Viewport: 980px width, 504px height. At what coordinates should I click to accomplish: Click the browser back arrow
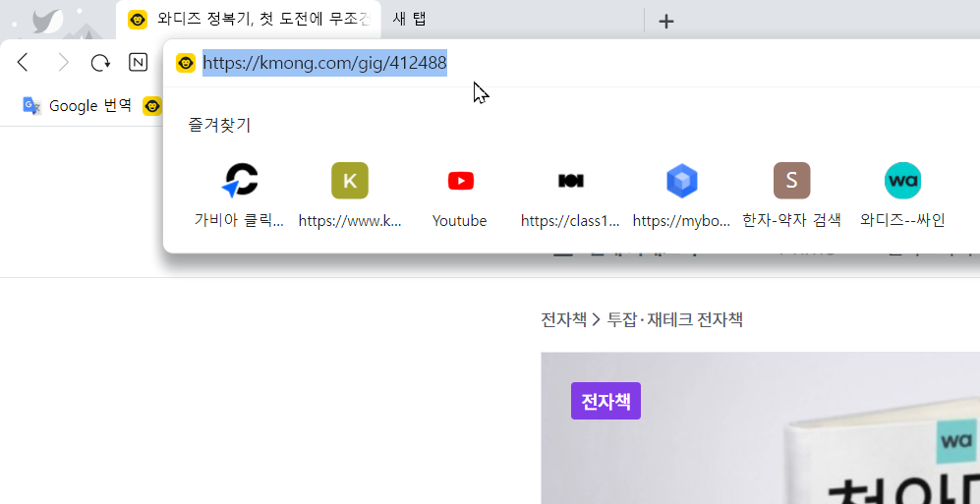[24, 63]
